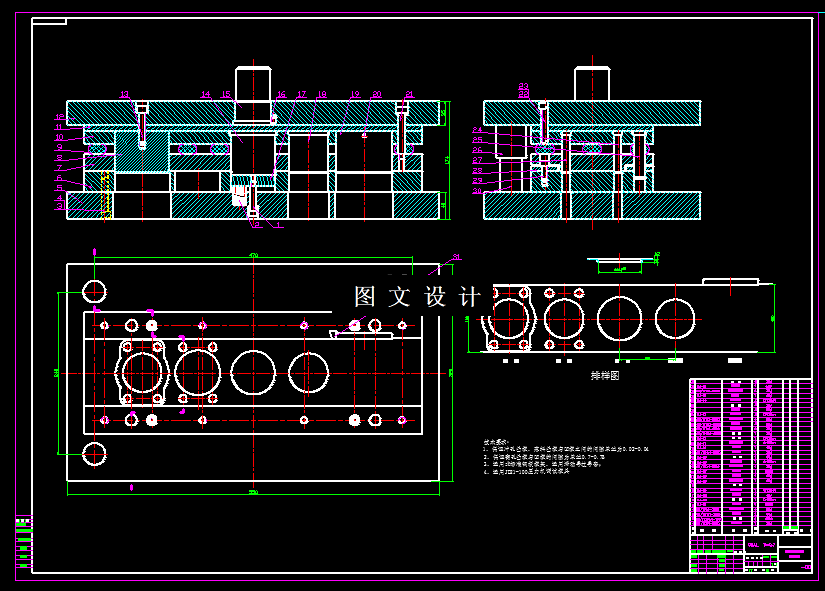This screenshot has width=825, height=591.
Task: Select part balloon number 11
Action: coord(59,127)
